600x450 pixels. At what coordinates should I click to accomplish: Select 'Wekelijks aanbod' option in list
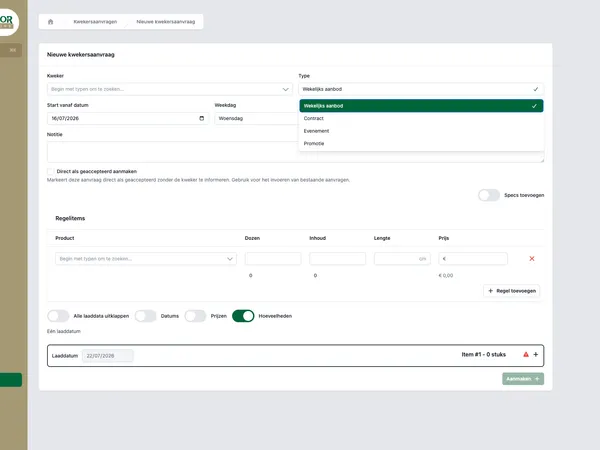tap(421, 106)
